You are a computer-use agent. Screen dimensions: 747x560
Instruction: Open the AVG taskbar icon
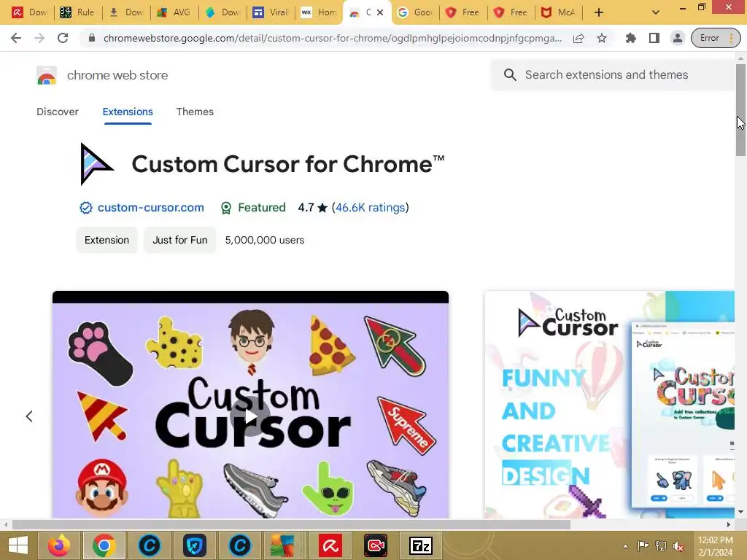(x=282, y=545)
